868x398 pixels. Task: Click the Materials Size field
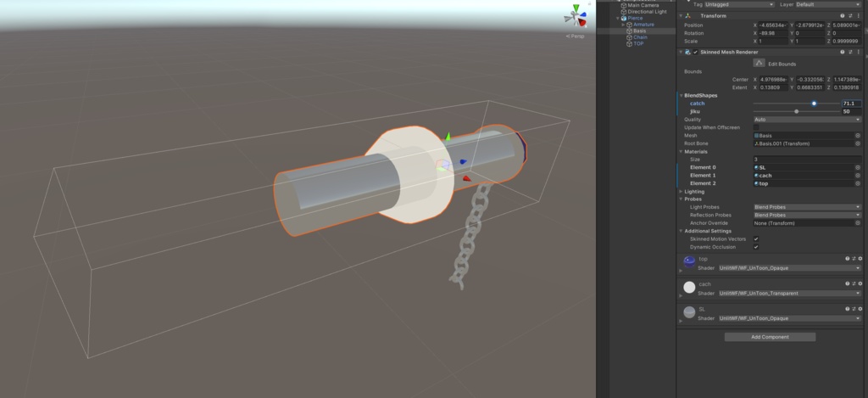(x=807, y=160)
